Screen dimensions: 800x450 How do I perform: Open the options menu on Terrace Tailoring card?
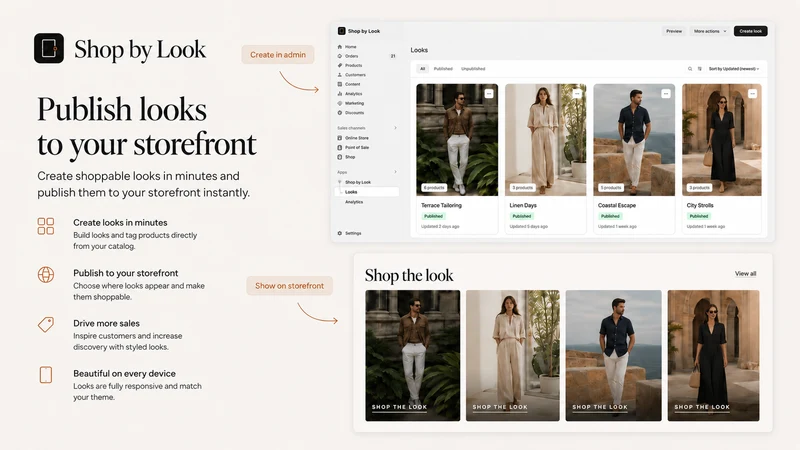489,93
